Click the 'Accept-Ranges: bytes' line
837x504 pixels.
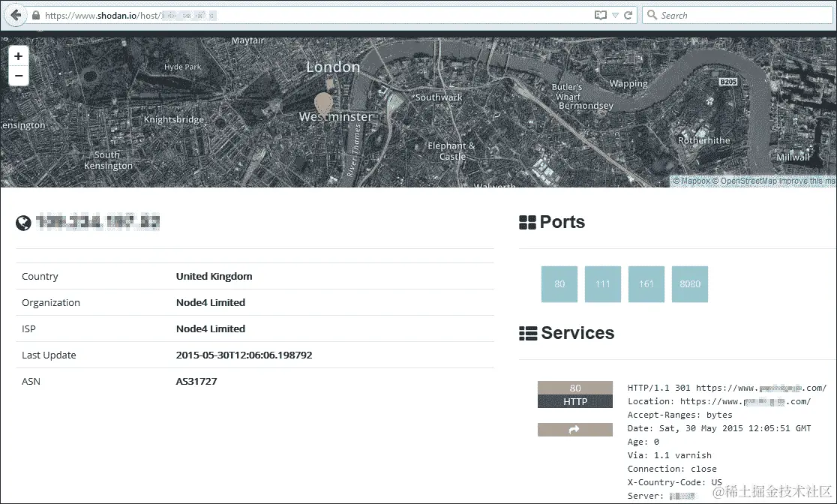click(x=680, y=415)
